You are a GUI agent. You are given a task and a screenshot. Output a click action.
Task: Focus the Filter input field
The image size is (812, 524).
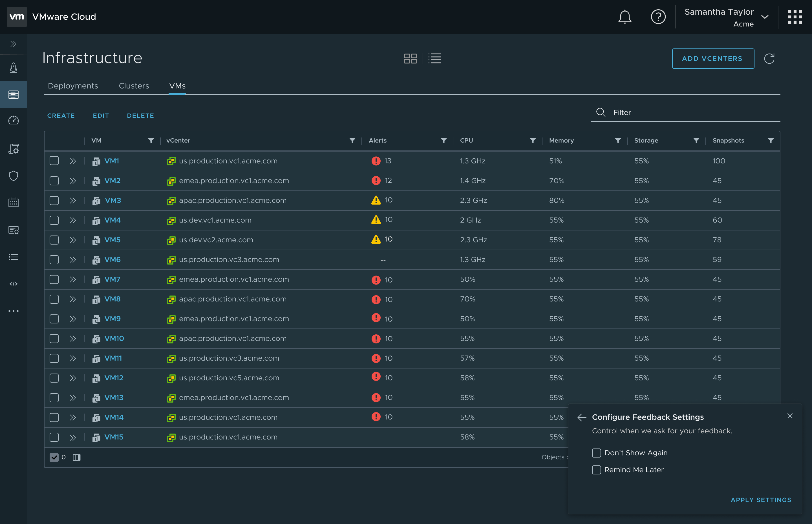point(685,112)
